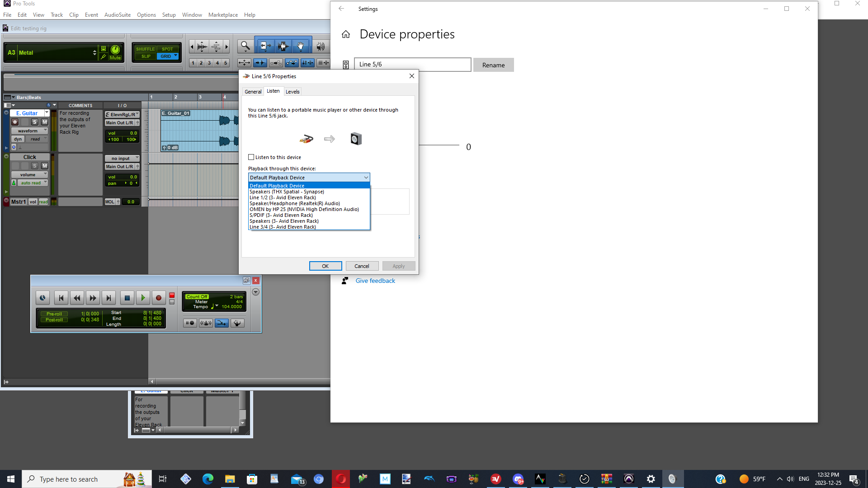Click the MIDI zoom icon
Viewport: 868px width, 488px height.
216,46
